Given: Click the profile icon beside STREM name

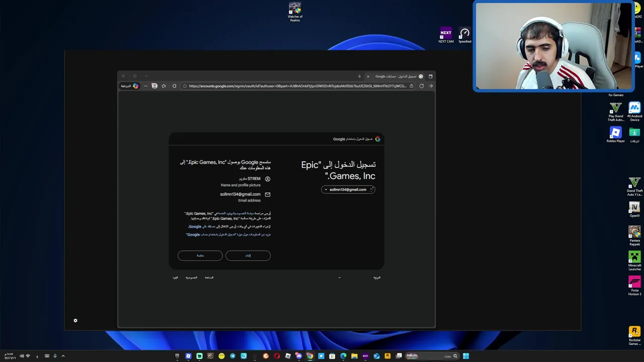Looking at the screenshot, I should 268,179.
